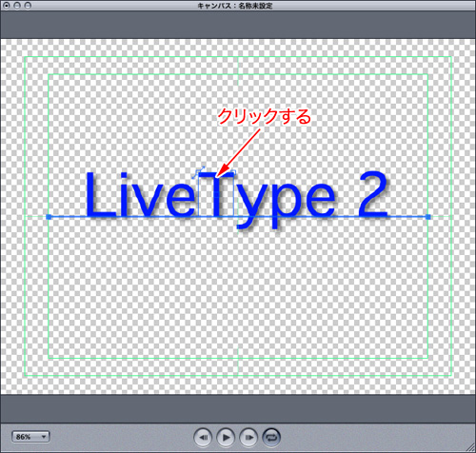Click the scale handle at T's top-right
Image resolution: width=476 pixels, height=453 pixels.
click(234, 171)
